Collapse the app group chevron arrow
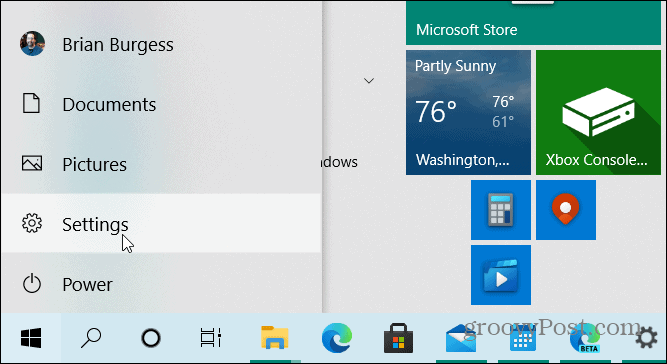This screenshot has width=667, height=364. [369, 80]
